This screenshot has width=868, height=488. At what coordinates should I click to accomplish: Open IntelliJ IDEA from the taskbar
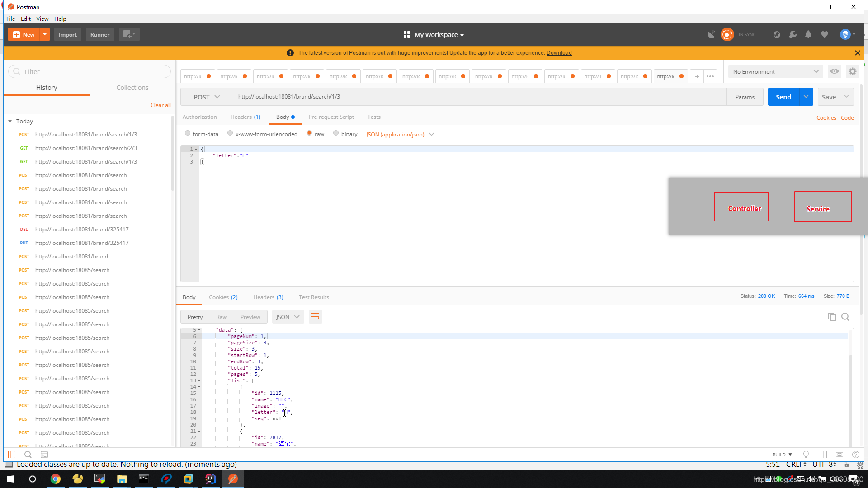coord(211,479)
